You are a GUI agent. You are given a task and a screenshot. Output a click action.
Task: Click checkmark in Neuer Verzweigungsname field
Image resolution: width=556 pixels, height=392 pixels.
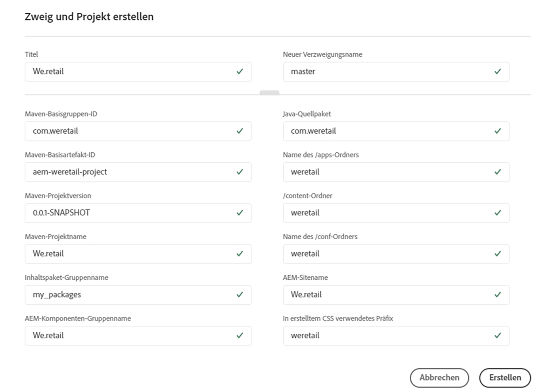tap(498, 72)
